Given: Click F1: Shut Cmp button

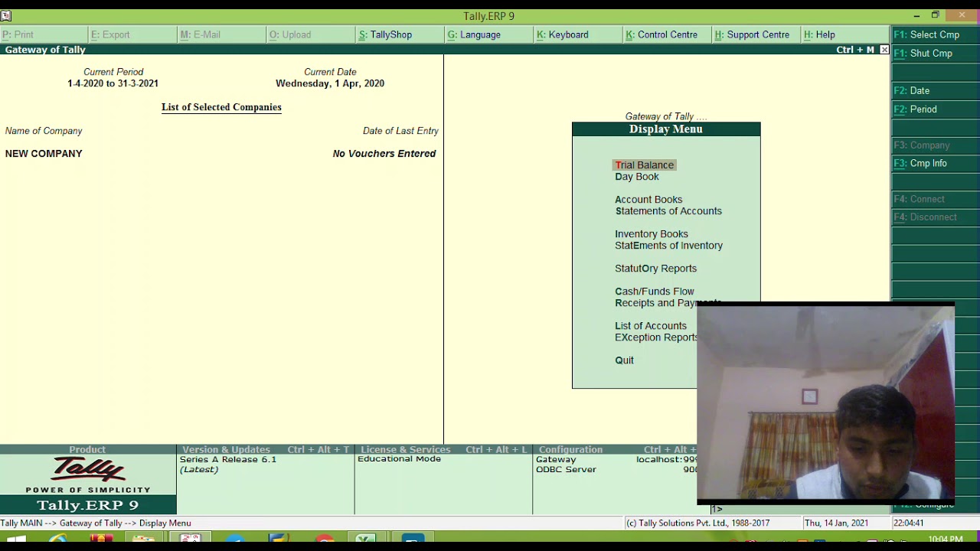Looking at the screenshot, I should 936,54.
